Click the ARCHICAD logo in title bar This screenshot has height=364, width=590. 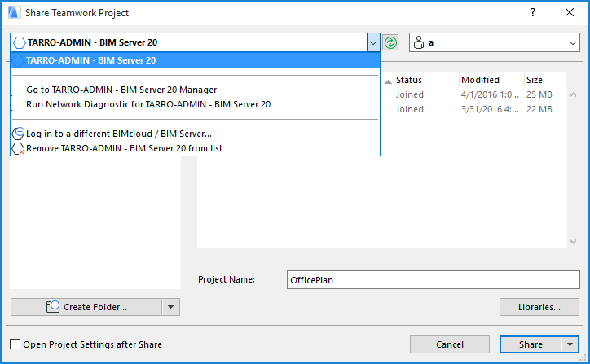click(14, 12)
